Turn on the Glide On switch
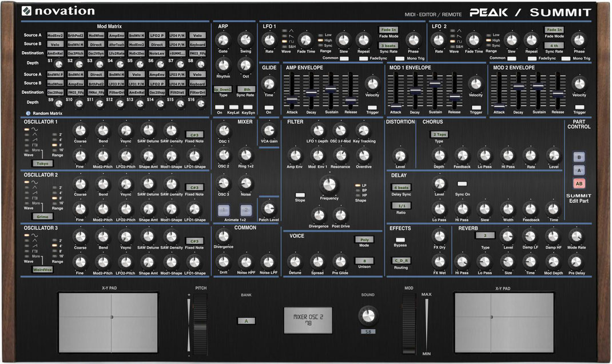612x364 pixels. pos(269,108)
